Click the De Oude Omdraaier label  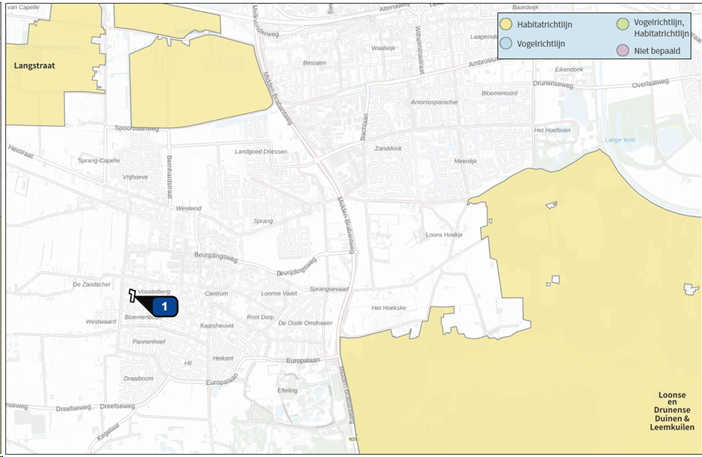[x=305, y=323]
